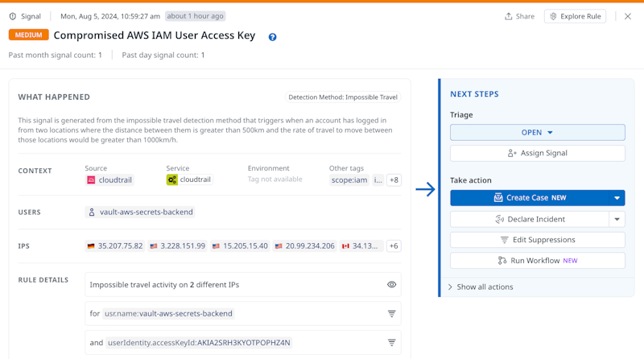Open the OPEN triage status dropdown
This screenshot has width=644, height=359.
tap(537, 133)
